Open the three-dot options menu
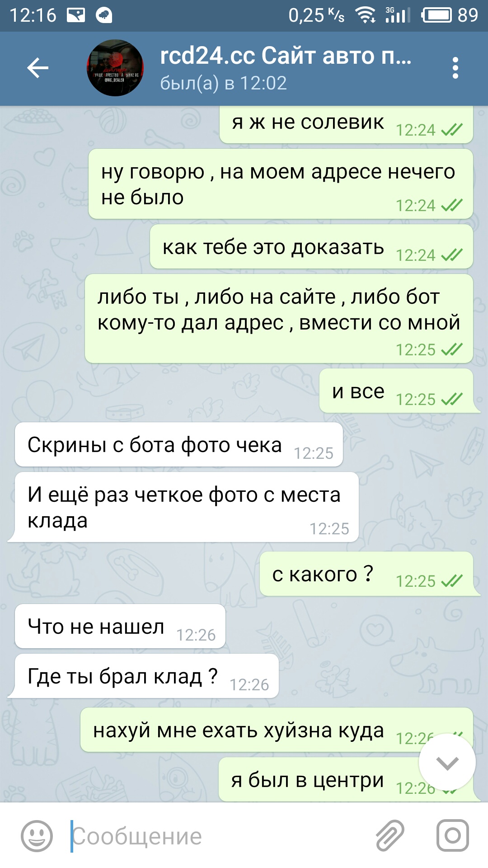The image size is (488, 868). (x=455, y=68)
